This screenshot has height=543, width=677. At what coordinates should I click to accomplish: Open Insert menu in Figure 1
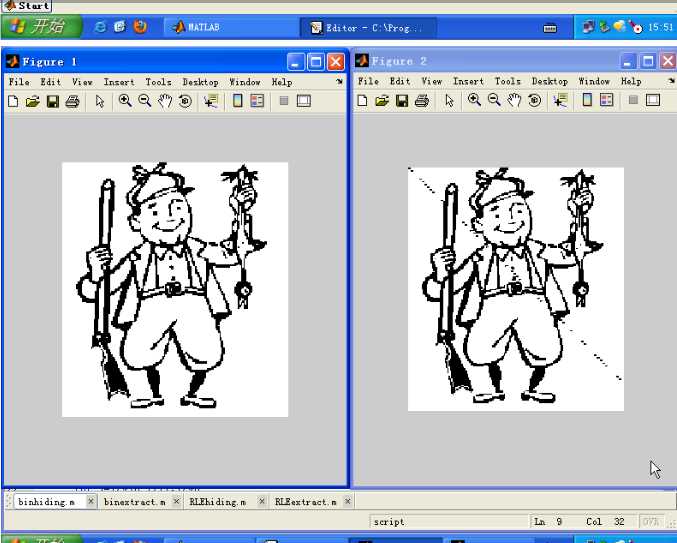pyautogui.click(x=119, y=82)
